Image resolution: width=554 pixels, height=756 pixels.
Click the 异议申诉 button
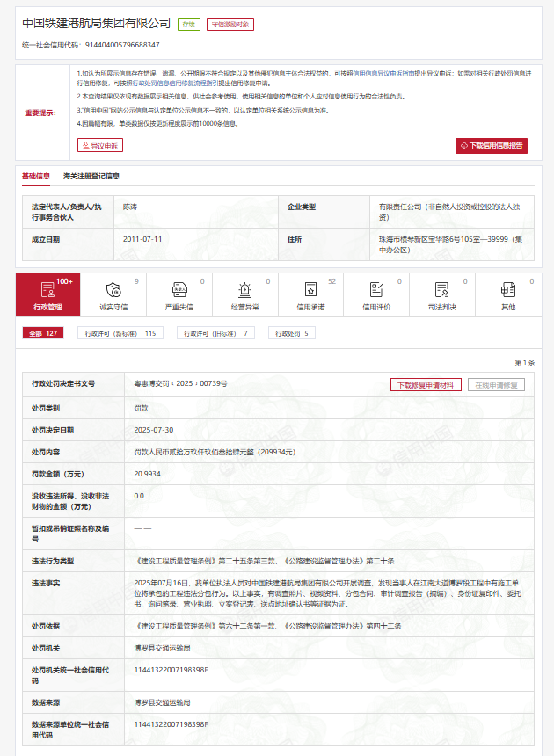(100, 145)
